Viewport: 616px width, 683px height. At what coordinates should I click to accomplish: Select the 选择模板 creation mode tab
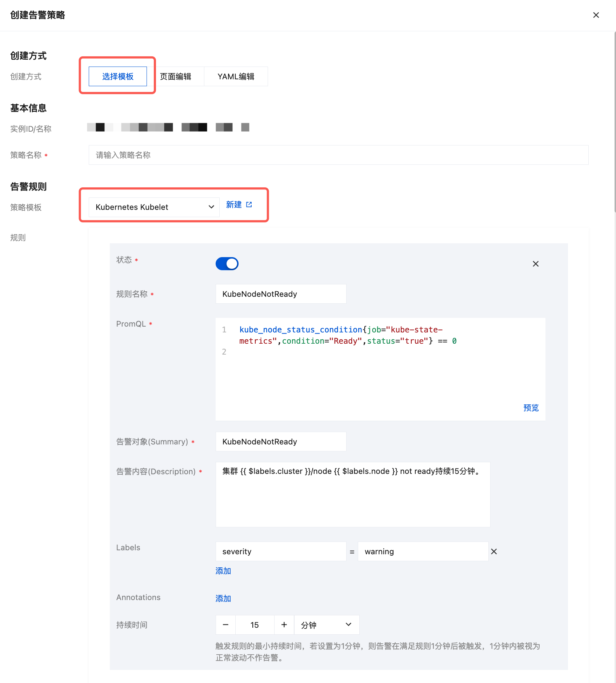pos(118,76)
